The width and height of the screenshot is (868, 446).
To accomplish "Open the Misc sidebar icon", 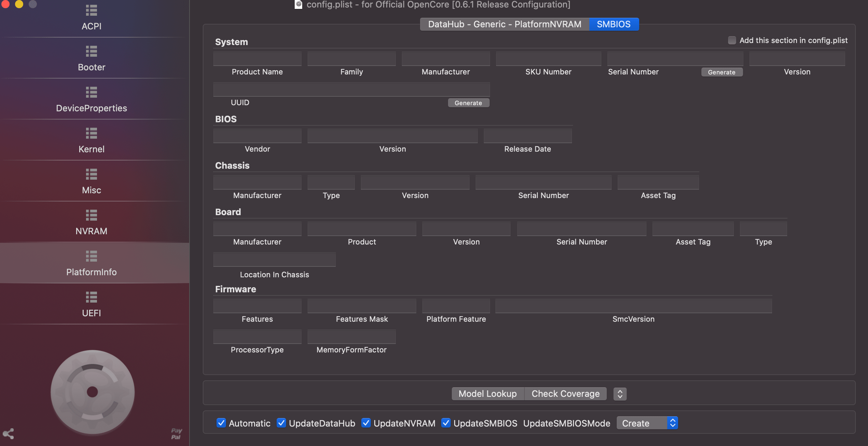I will pos(91,174).
